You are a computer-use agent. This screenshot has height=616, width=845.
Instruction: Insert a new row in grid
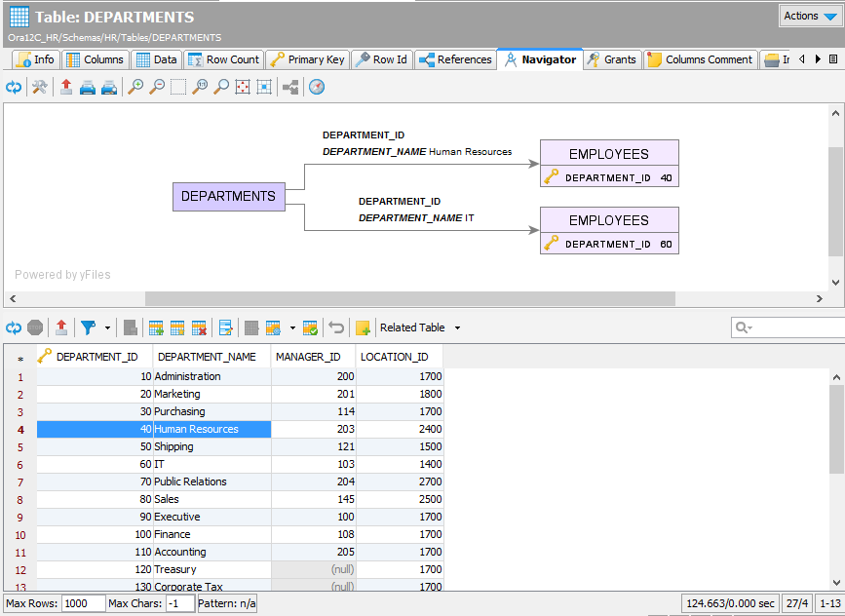pos(156,327)
